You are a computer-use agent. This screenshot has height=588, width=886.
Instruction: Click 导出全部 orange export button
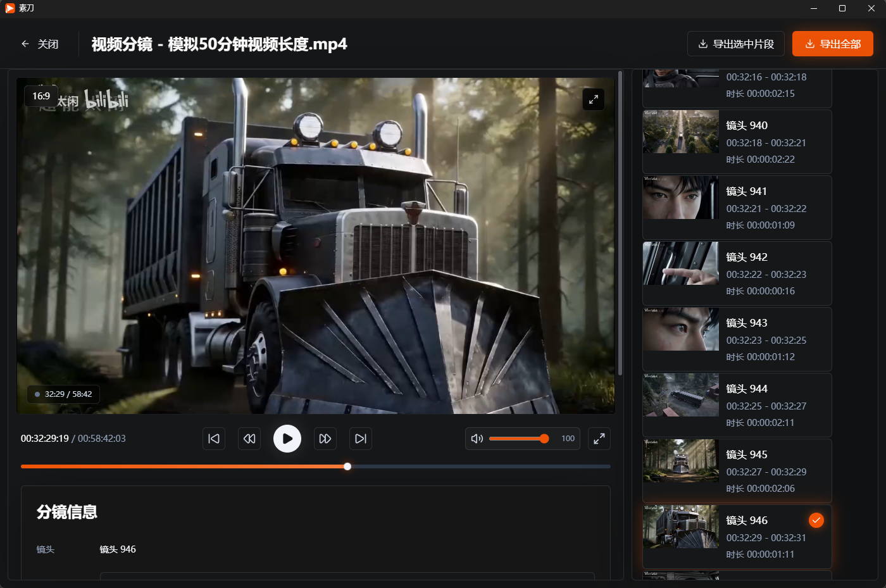[833, 44]
